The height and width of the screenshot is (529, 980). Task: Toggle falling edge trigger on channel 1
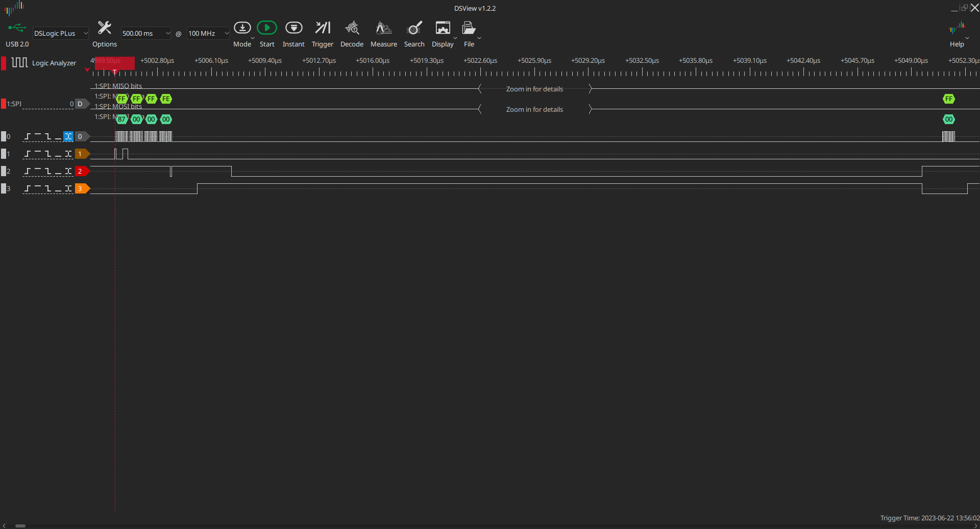48,154
